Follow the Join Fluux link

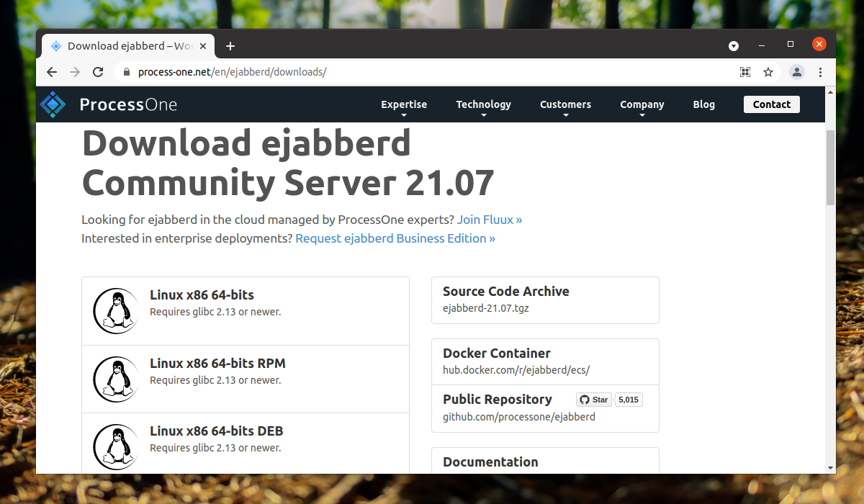point(489,220)
